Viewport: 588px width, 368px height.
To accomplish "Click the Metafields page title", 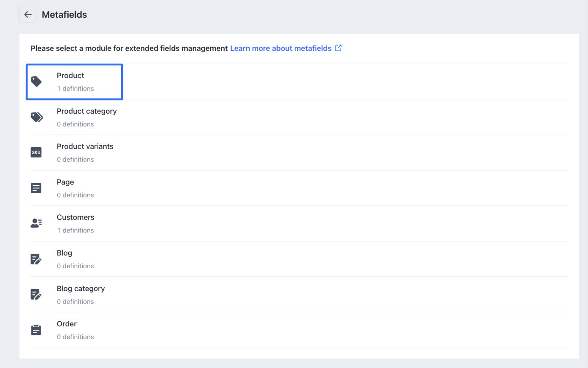I will coord(64,14).
